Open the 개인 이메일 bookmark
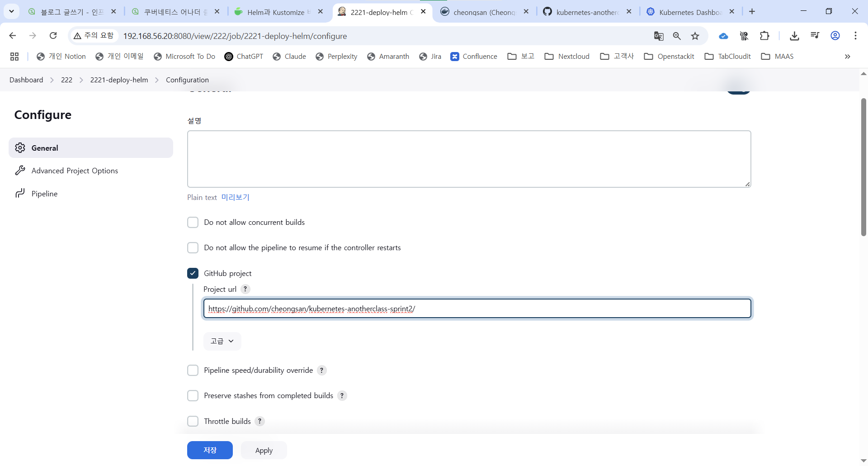 click(x=119, y=57)
